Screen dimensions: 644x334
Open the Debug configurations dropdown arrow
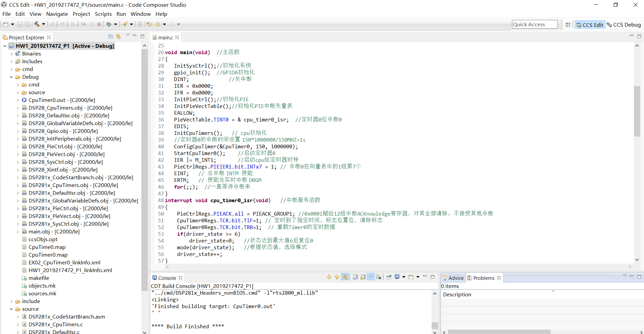(x=115, y=24)
